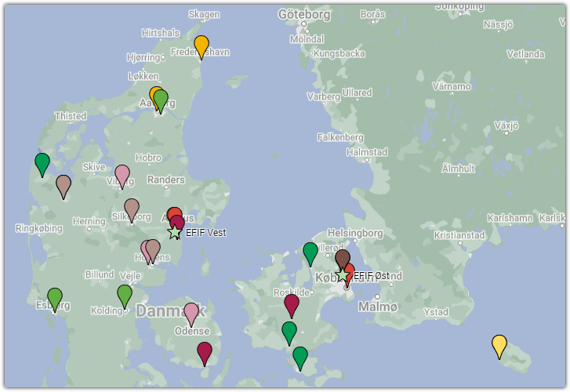Click the taupe marker near Silkeborg

pos(132,209)
